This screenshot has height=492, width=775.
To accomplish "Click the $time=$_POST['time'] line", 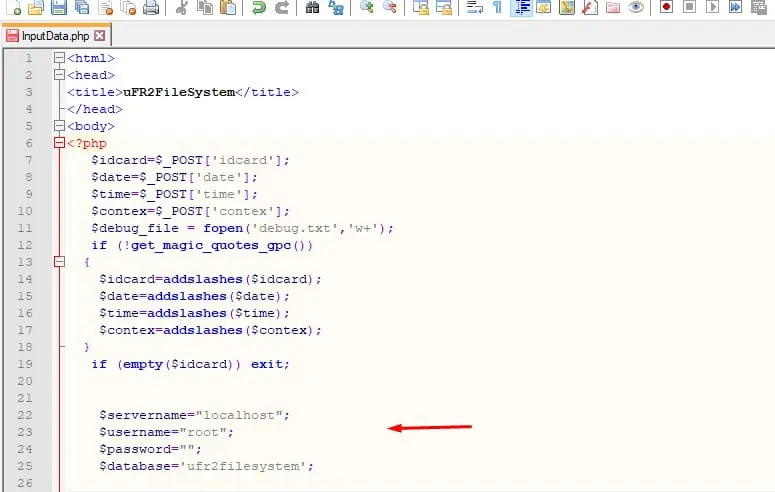I will click(x=174, y=194).
